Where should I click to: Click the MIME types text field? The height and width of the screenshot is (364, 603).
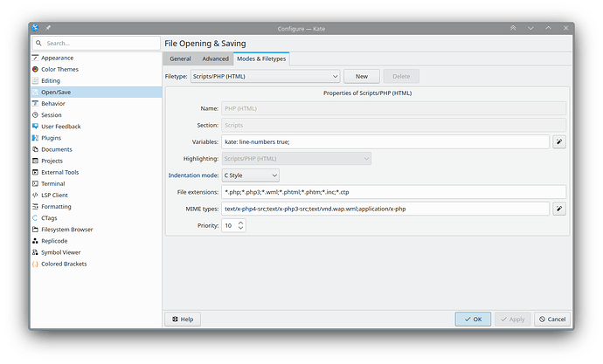coord(385,209)
